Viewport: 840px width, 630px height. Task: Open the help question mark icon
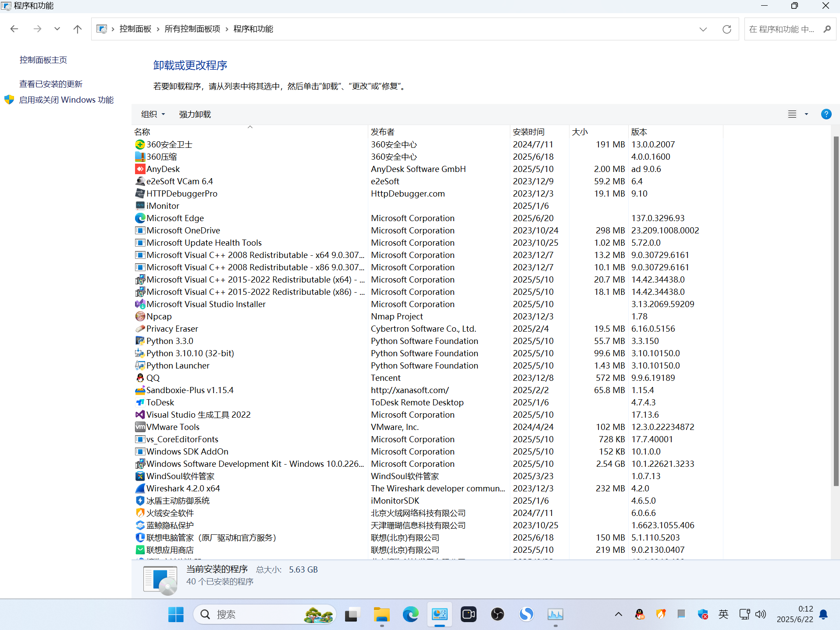point(826,114)
